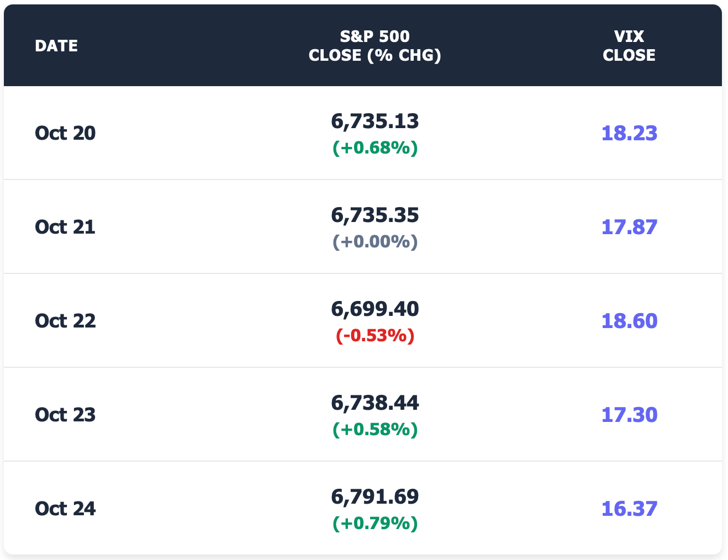Click the S&P close value 6,735.13
The height and width of the screenshot is (560, 728).
375,121
